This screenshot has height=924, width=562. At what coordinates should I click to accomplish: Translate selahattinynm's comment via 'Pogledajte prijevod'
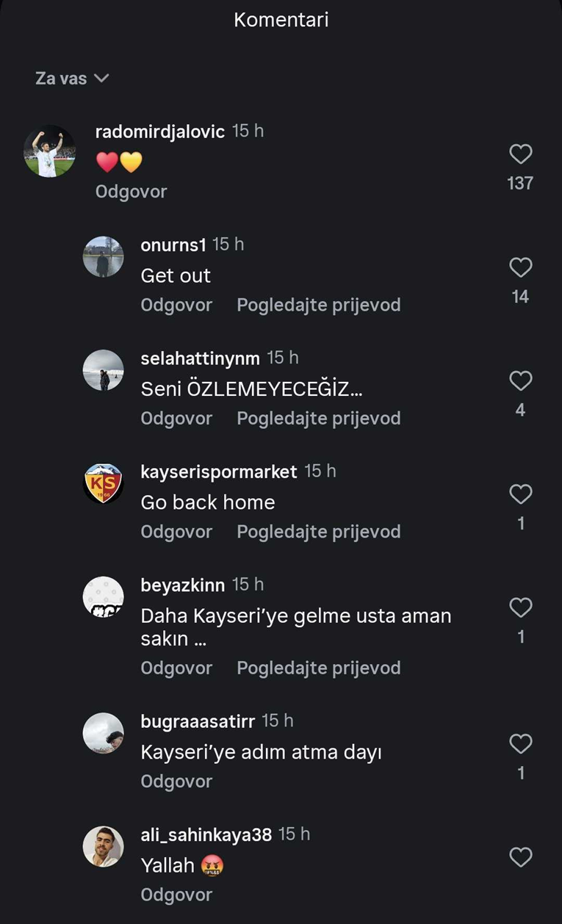click(x=318, y=418)
